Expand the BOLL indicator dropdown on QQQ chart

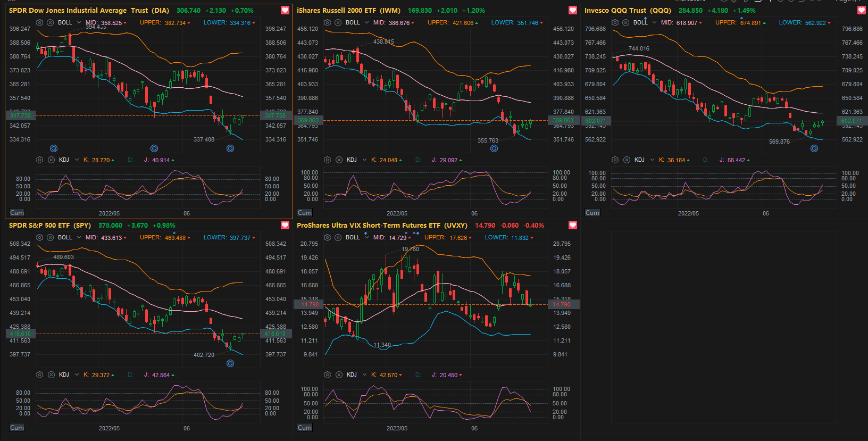click(654, 23)
